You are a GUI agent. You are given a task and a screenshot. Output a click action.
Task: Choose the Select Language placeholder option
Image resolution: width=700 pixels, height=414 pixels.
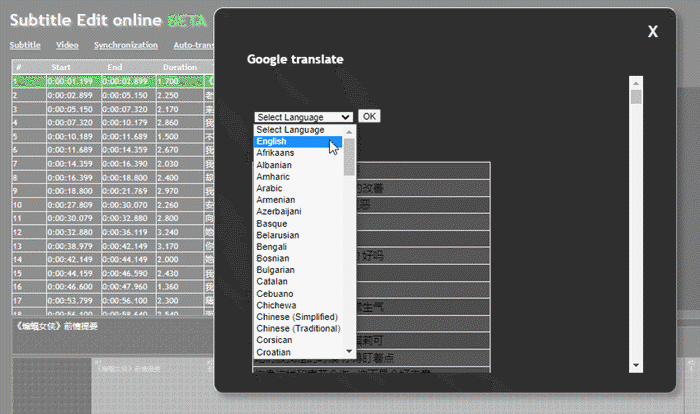tap(299, 130)
